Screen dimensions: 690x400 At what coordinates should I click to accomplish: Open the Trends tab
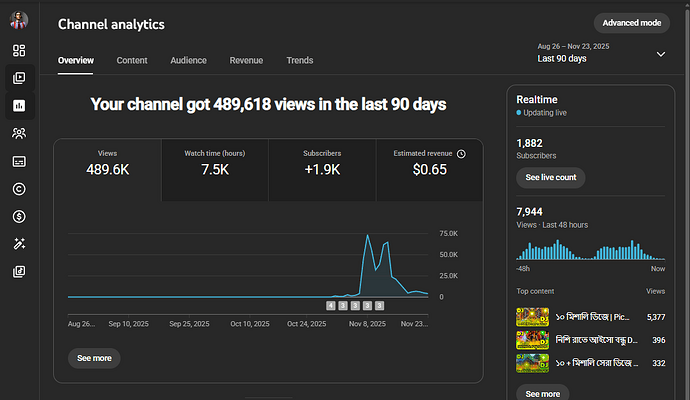point(299,61)
